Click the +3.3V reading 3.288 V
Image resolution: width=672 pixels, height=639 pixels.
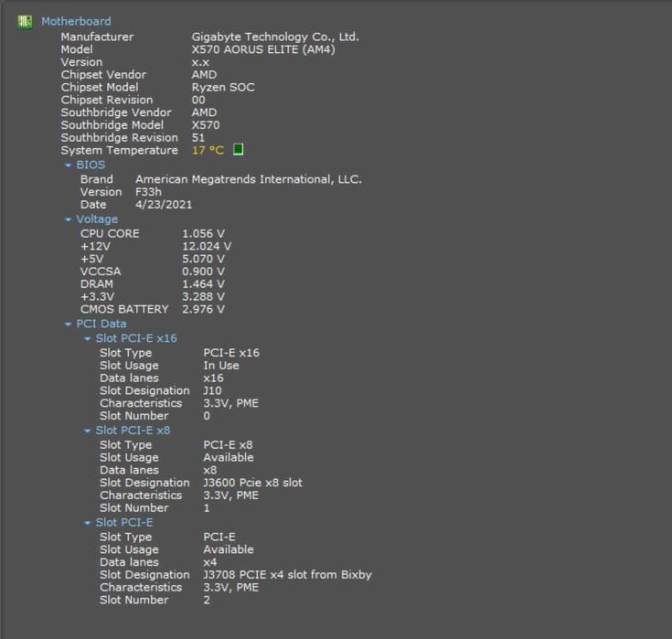(x=203, y=296)
